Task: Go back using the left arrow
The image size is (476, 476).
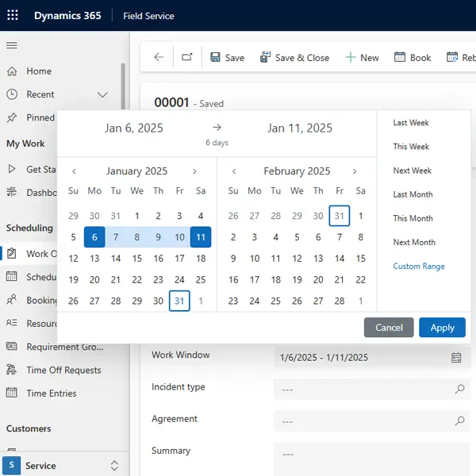Action: (x=159, y=57)
